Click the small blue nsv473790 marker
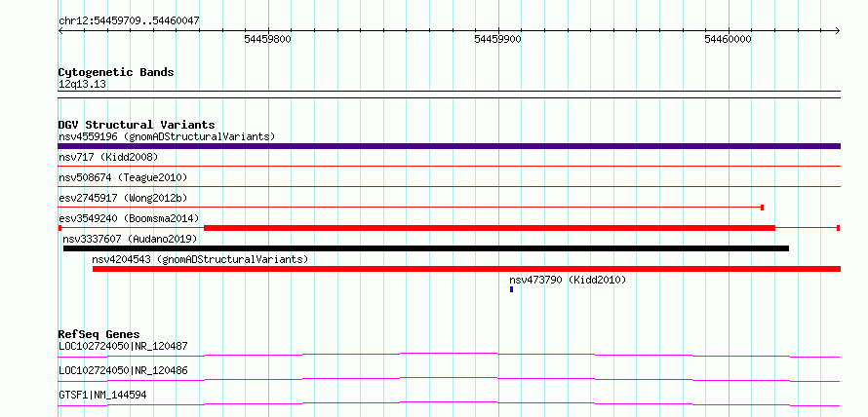The image size is (868, 417). point(511,289)
